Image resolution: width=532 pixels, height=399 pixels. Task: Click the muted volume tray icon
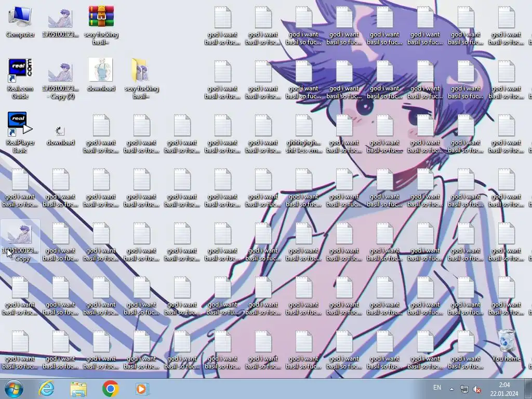click(x=477, y=389)
